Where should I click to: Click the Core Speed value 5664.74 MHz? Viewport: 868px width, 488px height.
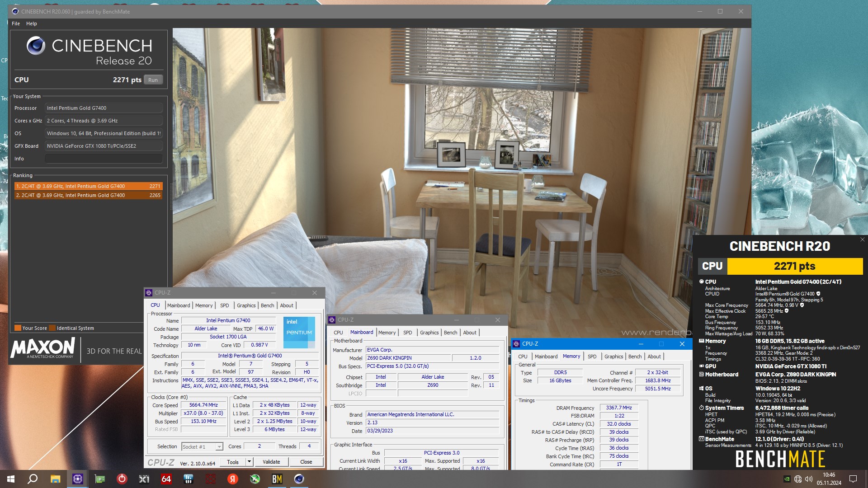click(204, 405)
